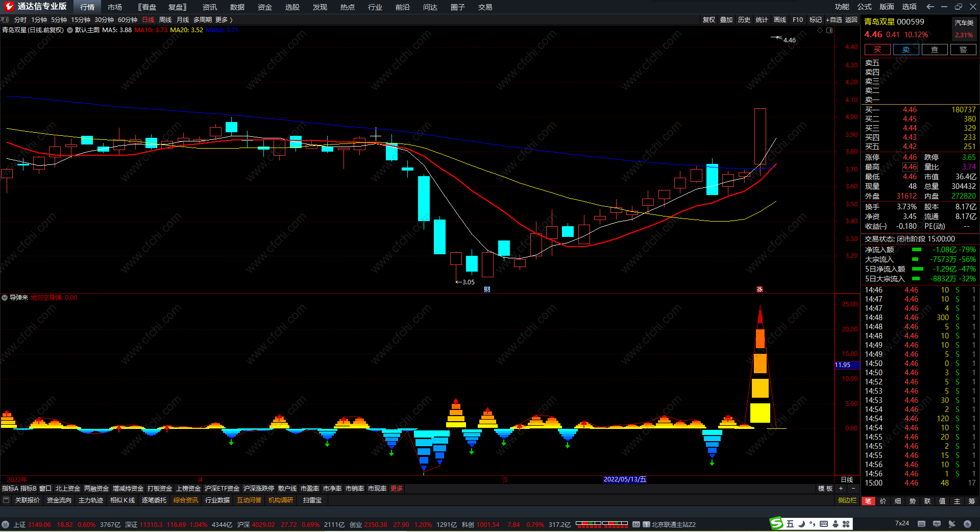This screenshot has width=980, height=532.
Task: Open the 多周期 multi-period selector
Action: (202, 20)
